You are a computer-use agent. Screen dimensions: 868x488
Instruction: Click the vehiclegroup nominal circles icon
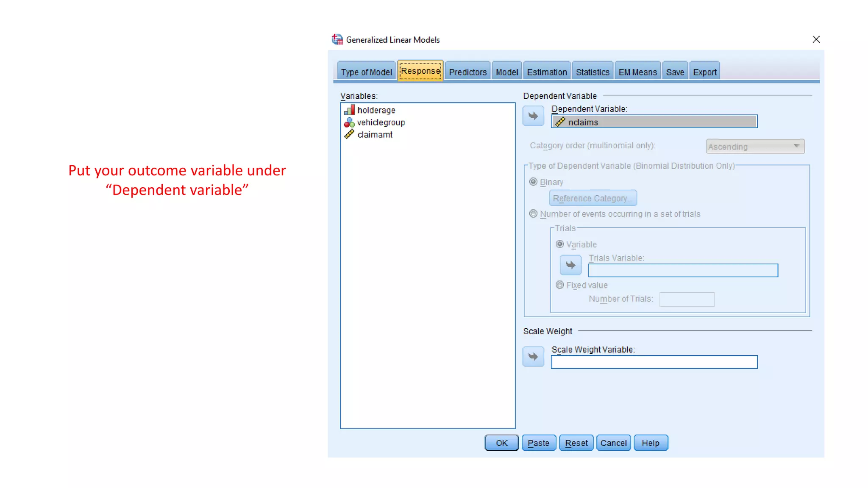(x=349, y=122)
